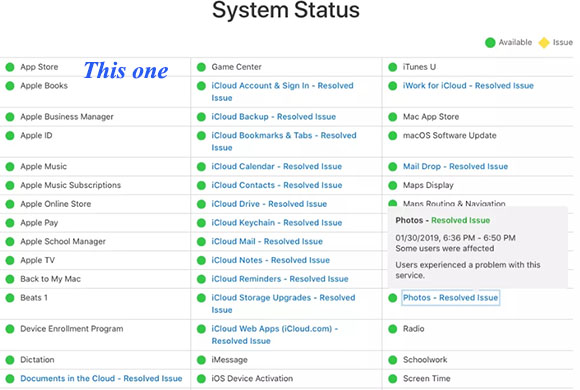Viewport: 580px width, 390px height.
Task: View Mail Drop Resolved Issue details
Action: pyautogui.click(x=455, y=167)
